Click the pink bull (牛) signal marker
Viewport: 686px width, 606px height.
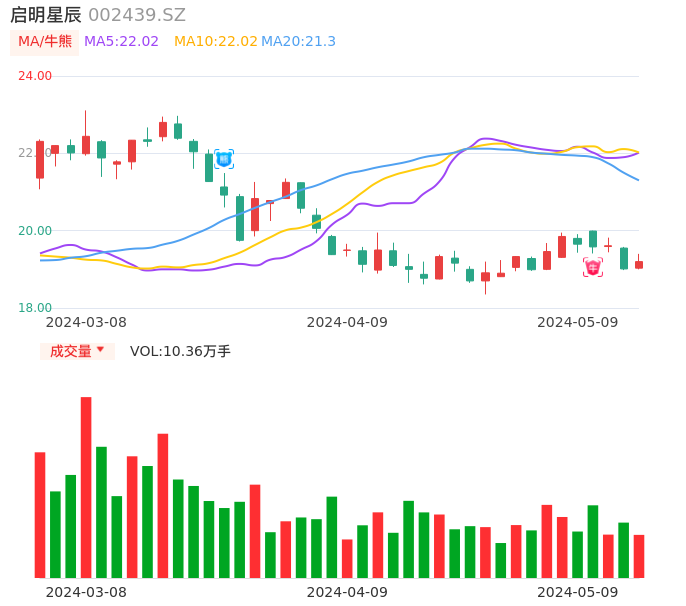[593, 267]
